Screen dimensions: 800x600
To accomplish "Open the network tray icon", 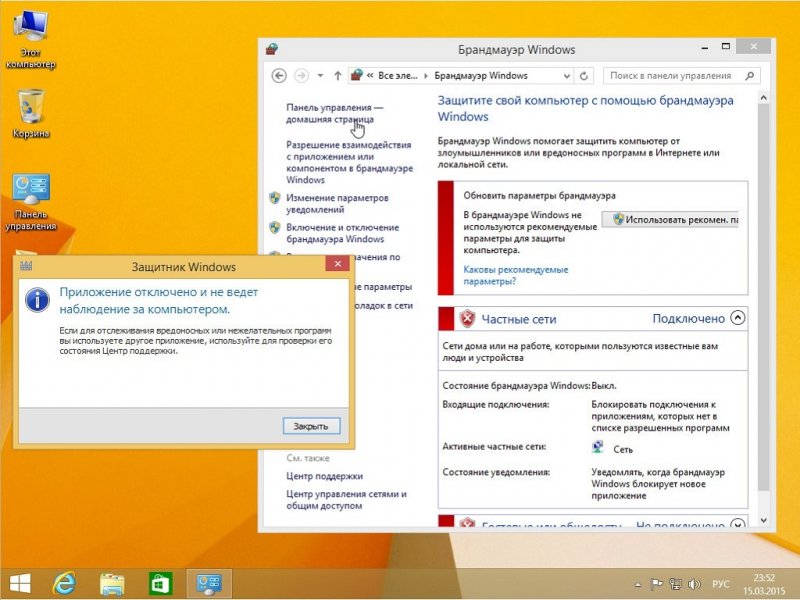I will pos(676,584).
